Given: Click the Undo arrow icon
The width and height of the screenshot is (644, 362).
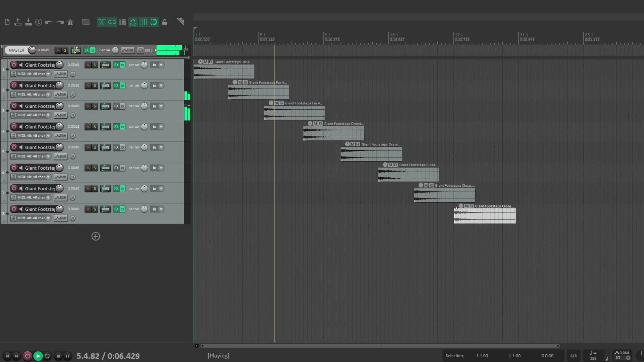Looking at the screenshot, I should pos(49,22).
